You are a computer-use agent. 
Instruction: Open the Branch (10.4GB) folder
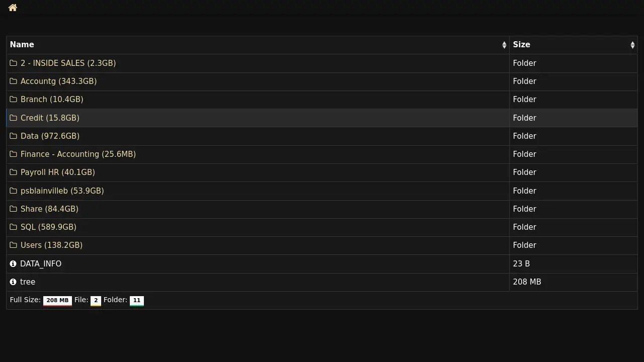pyautogui.click(x=52, y=100)
